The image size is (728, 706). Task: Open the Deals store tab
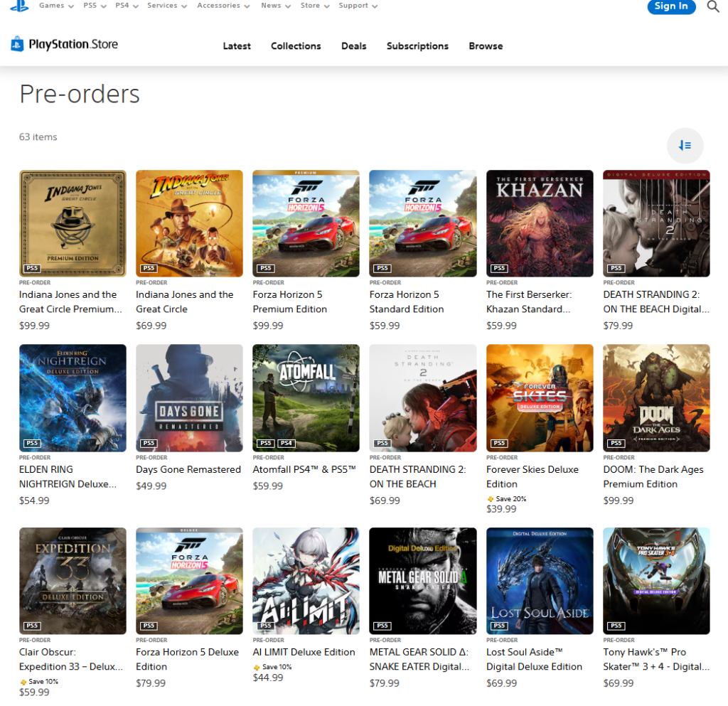pos(354,46)
